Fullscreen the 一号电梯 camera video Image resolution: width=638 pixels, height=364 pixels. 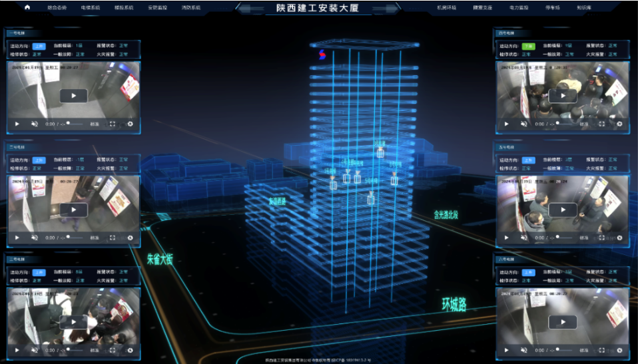(x=113, y=124)
